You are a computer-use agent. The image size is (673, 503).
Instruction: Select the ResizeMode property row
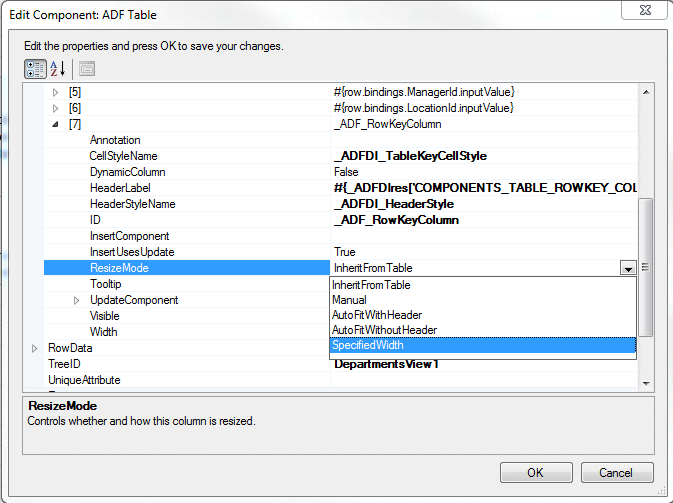(187, 268)
